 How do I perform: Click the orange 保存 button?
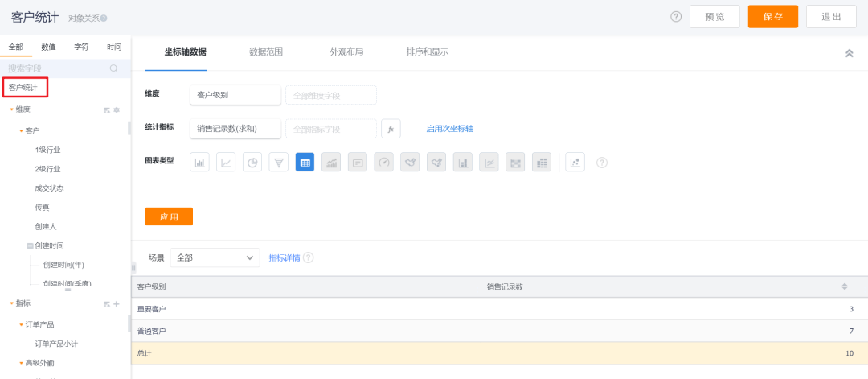point(773,17)
